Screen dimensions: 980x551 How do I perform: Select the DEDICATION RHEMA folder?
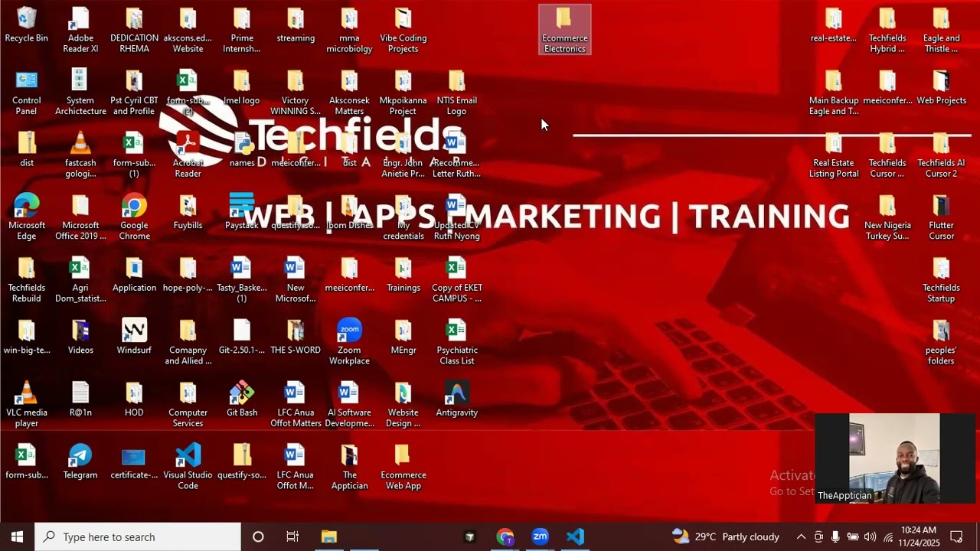(x=134, y=31)
